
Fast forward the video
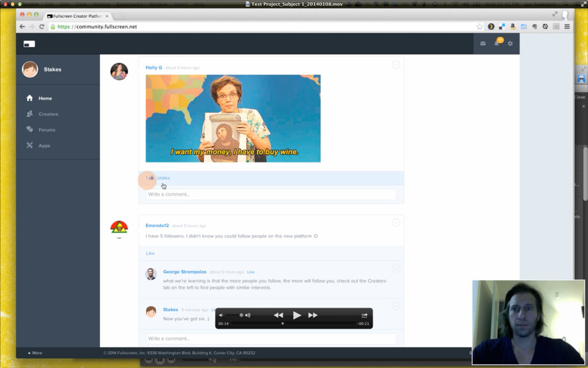(313, 316)
